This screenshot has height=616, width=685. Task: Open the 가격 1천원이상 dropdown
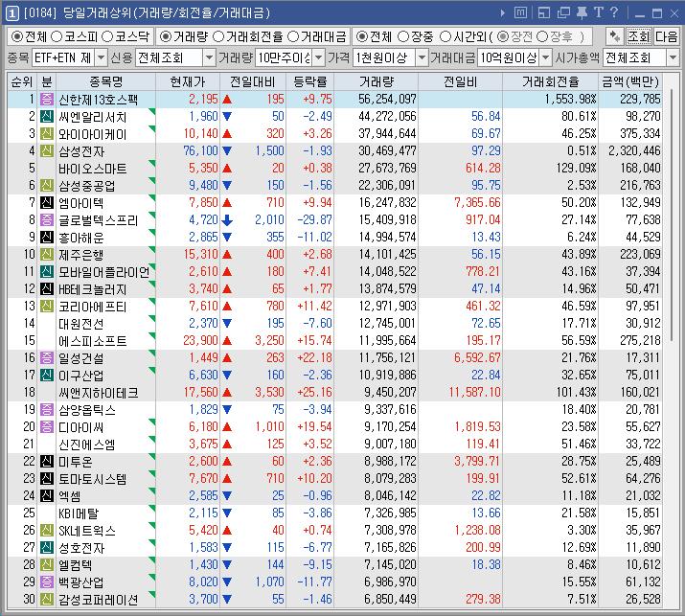point(422,57)
